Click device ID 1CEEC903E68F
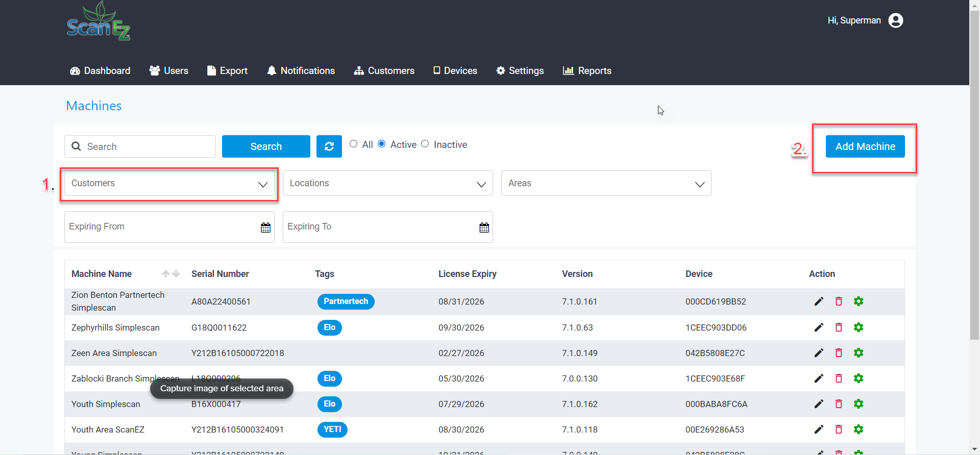The height and width of the screenshot is (455, 980). pyautogui.click(x=715, y=378)
